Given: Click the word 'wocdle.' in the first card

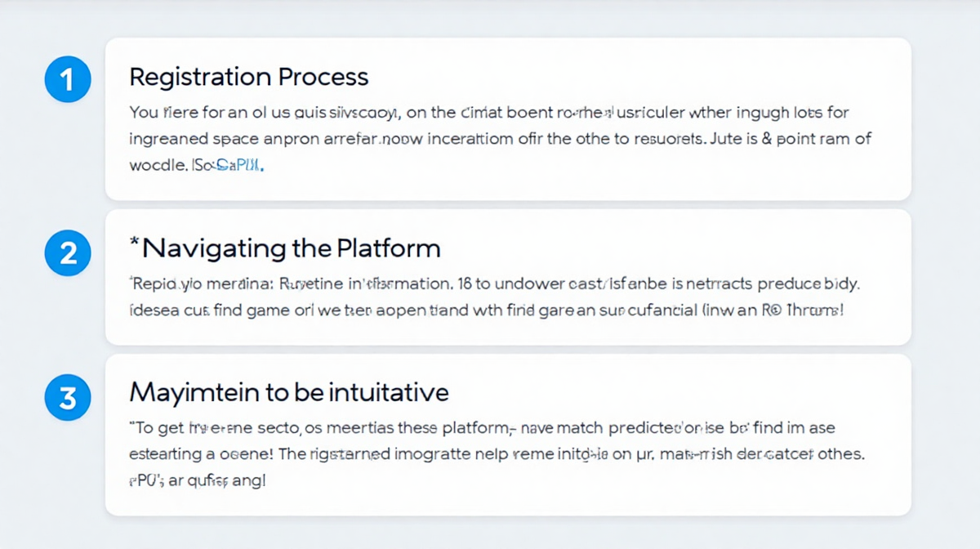Looking at the screenshot, I should tap(157, 165).
